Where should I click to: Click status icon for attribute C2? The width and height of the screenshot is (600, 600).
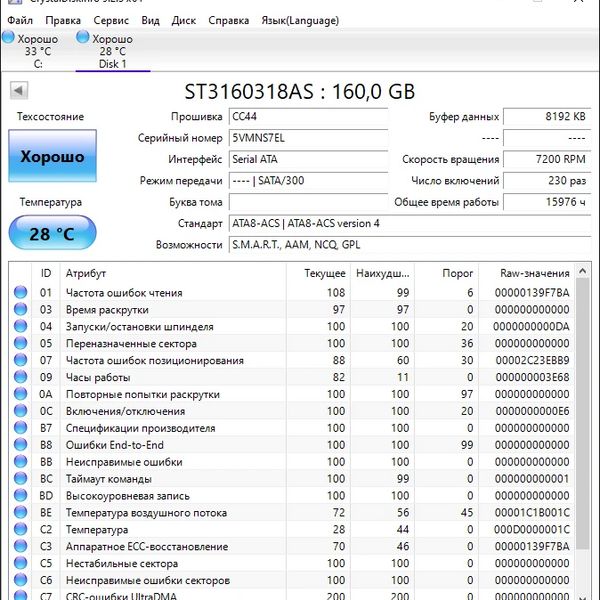click(x=20, y=529)
